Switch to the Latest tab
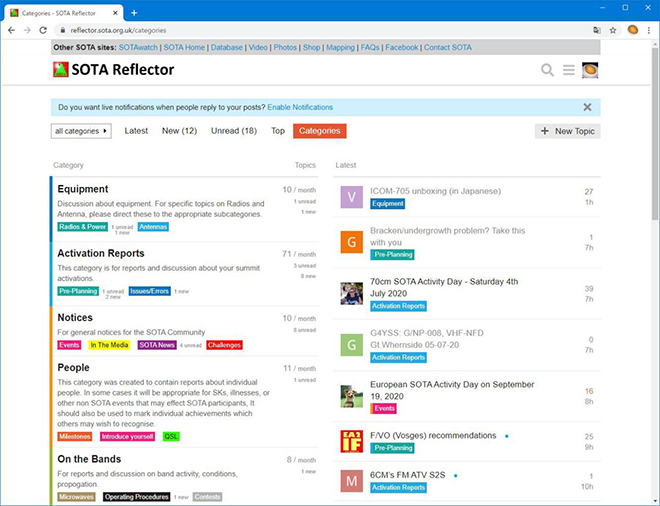 pyautogui.click(x=136, y=131)
